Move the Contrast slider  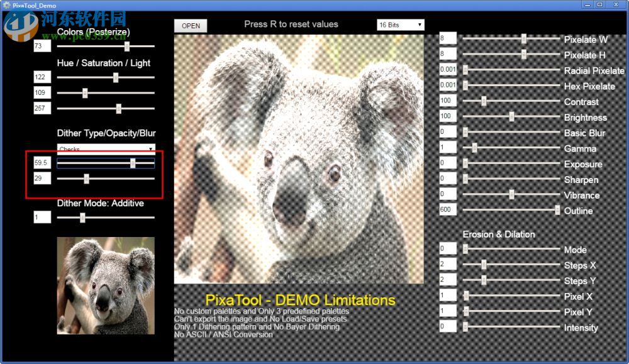click(x=483, y=101)
